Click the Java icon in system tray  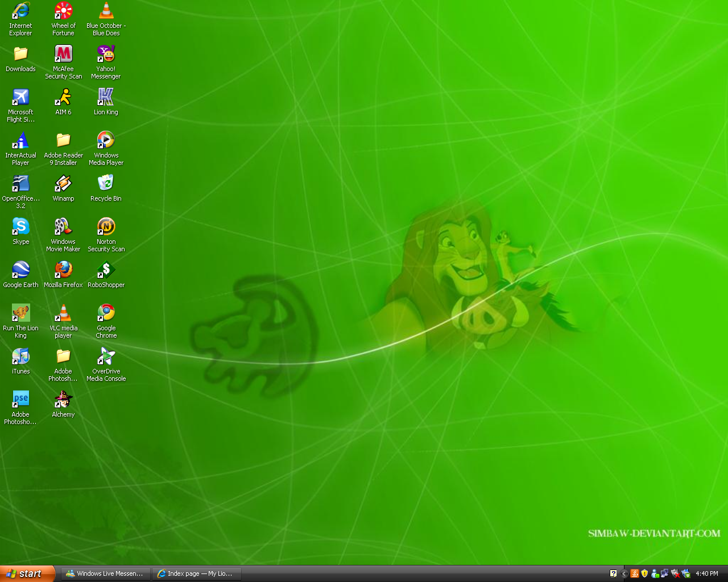coord(634,573)
